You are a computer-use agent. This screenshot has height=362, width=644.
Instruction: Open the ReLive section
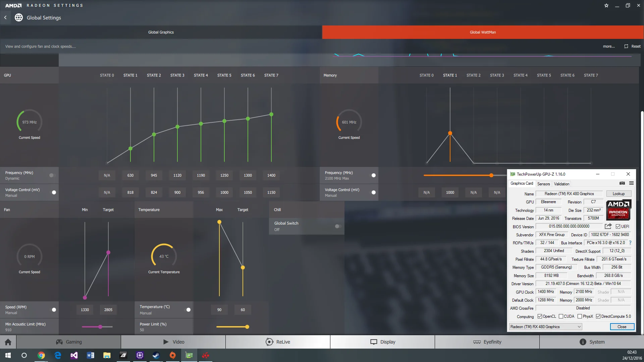278,342
